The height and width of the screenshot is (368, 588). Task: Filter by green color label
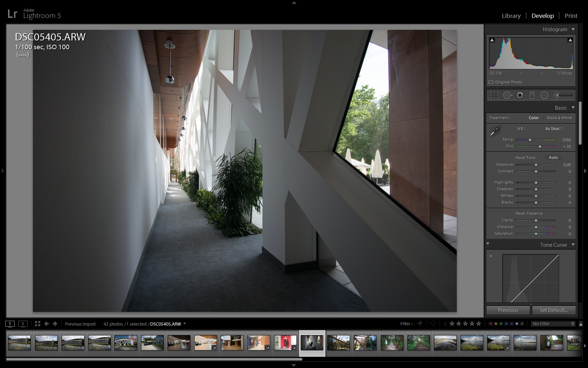(501, 324)
